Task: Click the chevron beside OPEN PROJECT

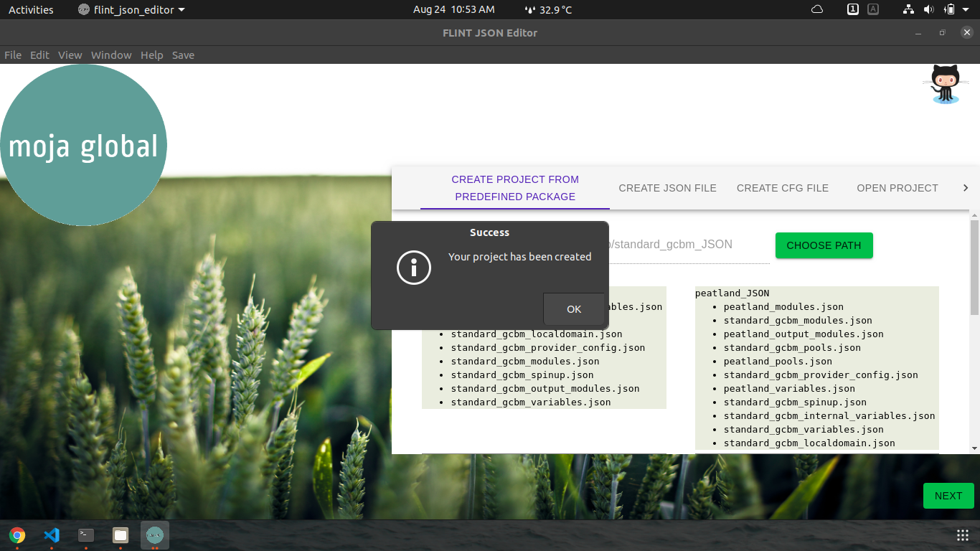Action: click(x=966, y=187)
